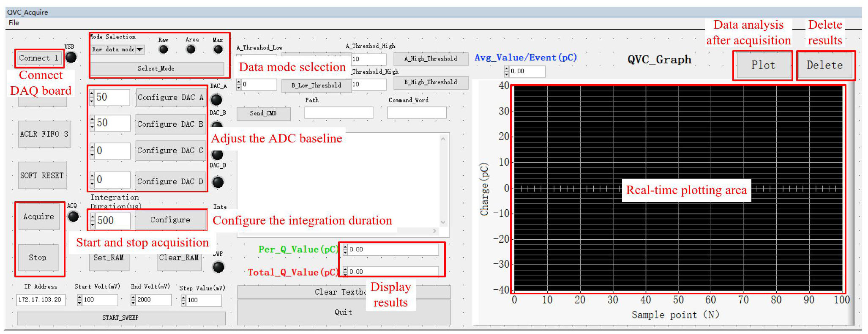Click the Acquire button
The image size is (868, 334).
pyautogui.click(x=39, y=216)
